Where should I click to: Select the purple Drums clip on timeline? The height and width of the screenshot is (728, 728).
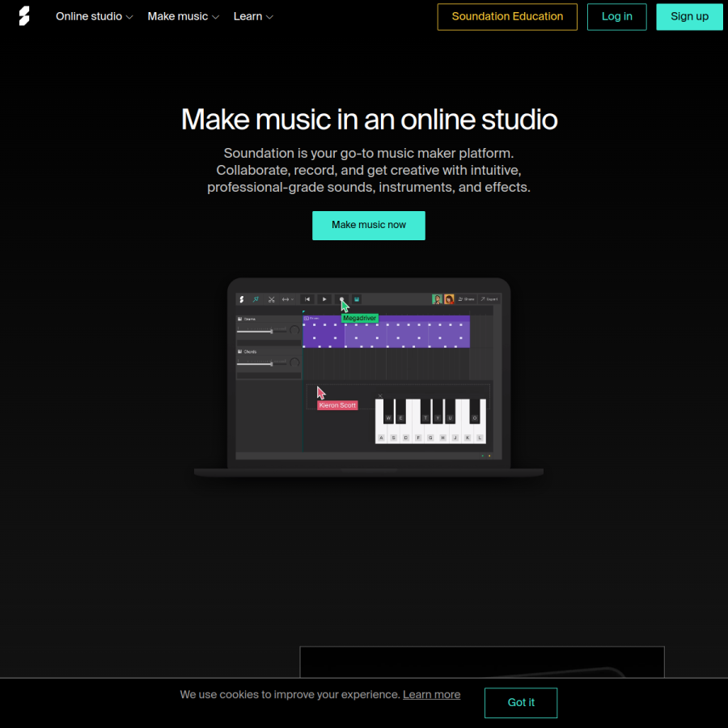[387, 332]
